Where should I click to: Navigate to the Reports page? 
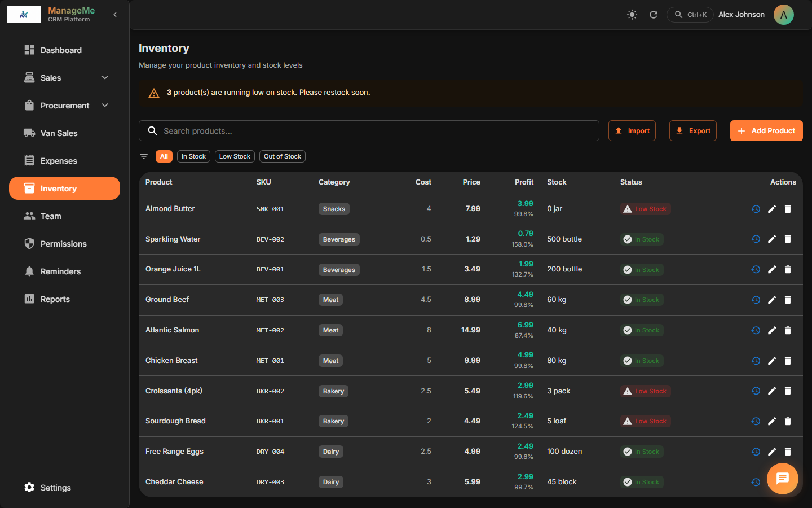54,299
